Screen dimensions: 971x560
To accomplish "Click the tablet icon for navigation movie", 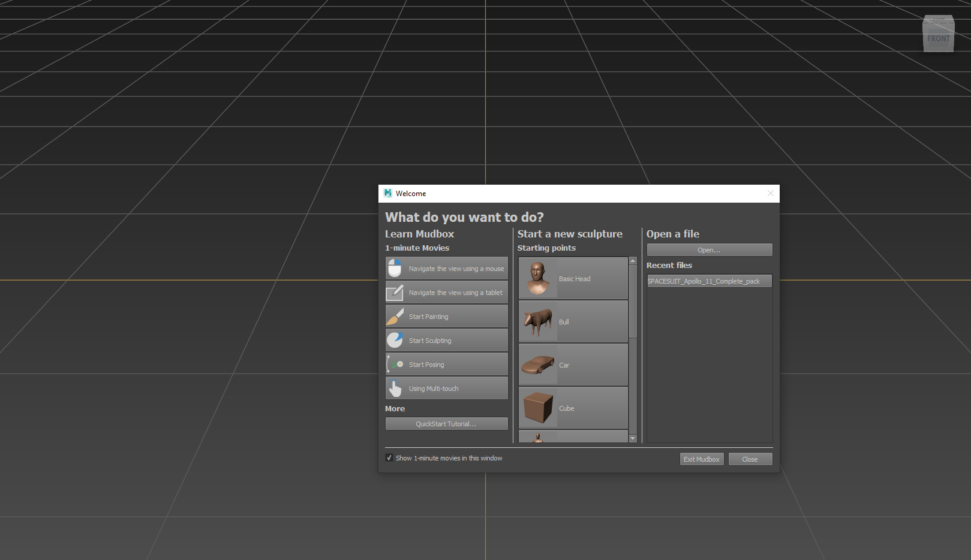I will 395,293.
